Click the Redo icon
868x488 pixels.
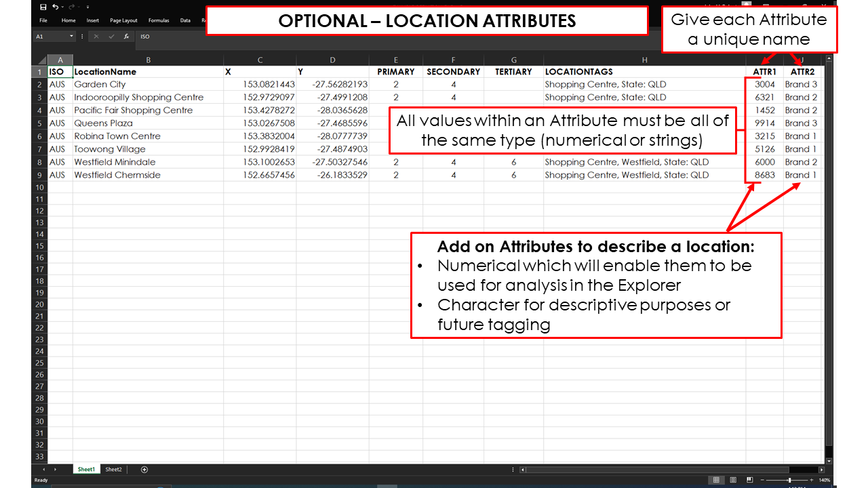71,7
